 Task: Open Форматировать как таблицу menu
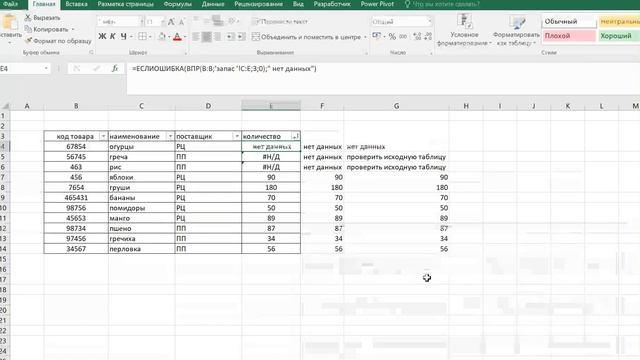516,30
